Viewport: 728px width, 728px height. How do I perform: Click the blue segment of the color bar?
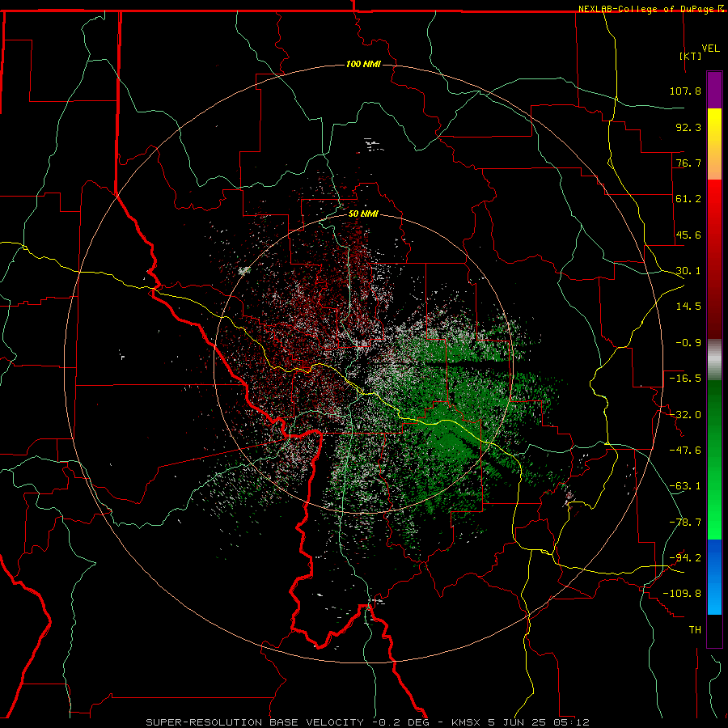pos(714,577)
